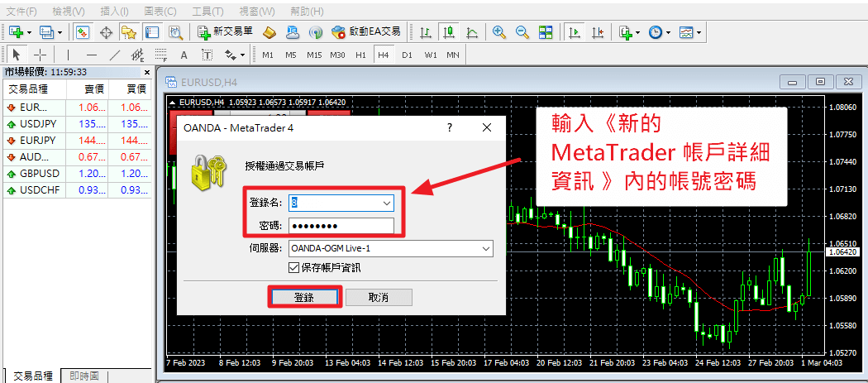Screen dimensions: 868x383
Task: Open the Strategy Tester magnifier icon
Action: click(x=175, y=32)
